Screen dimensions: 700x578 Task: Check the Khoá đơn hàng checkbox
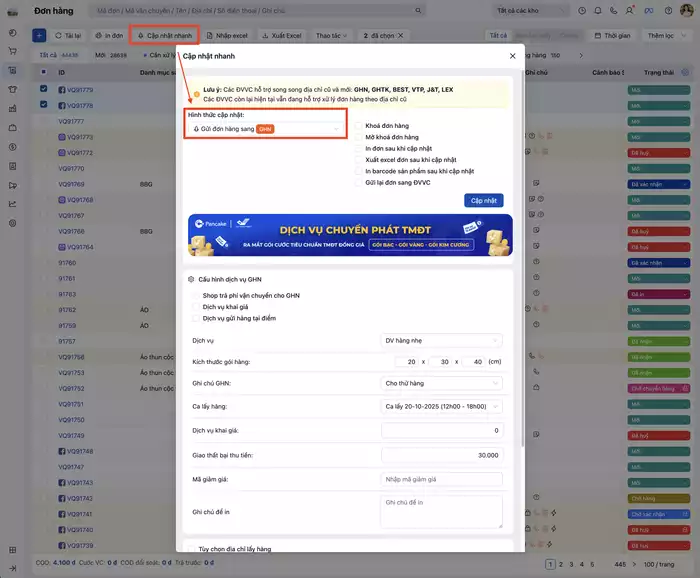coord(358,125)
